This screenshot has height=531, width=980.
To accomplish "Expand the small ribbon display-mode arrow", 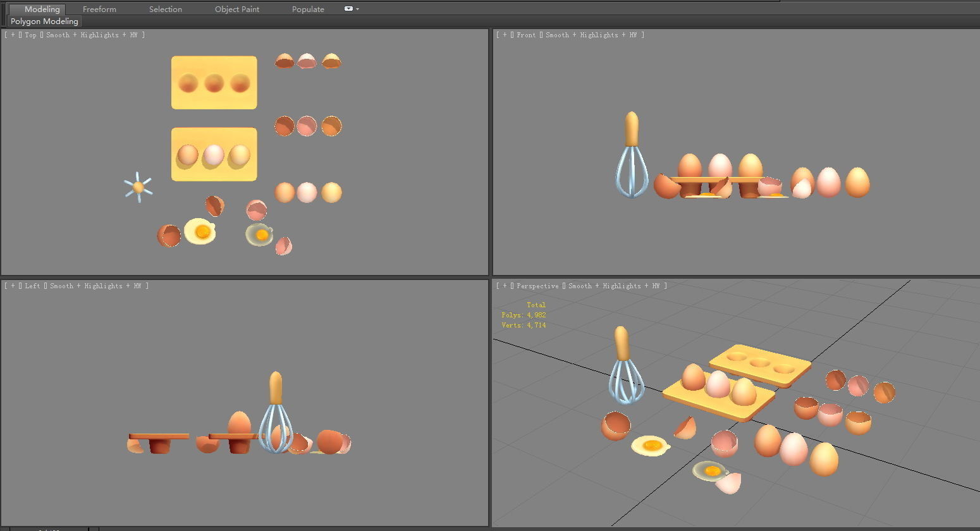I will coord(357,9).
